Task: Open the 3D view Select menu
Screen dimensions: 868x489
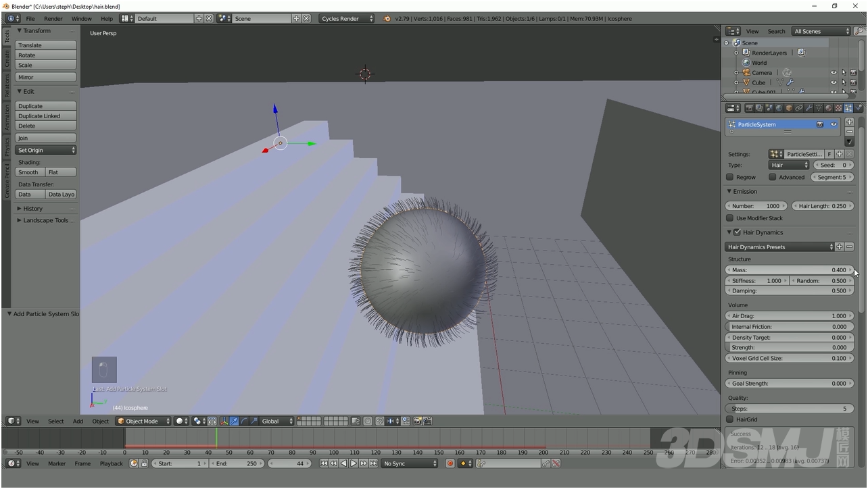Action: (56, 421)
